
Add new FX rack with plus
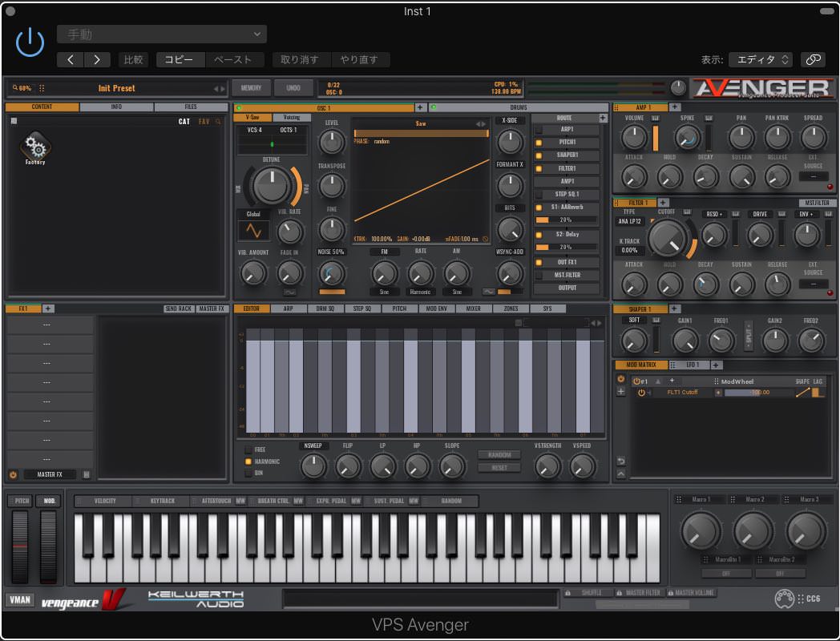47,308
